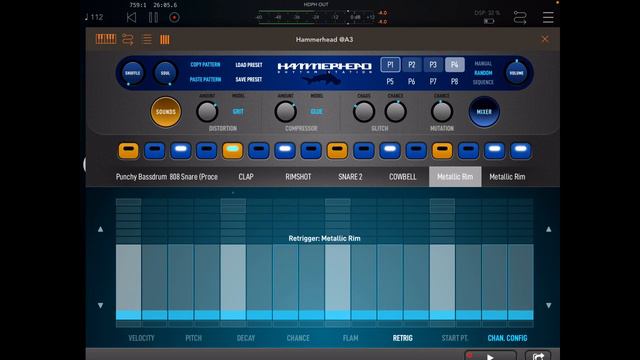Change the compressor mode GLUE
The image size is (640, 360).
316,111
